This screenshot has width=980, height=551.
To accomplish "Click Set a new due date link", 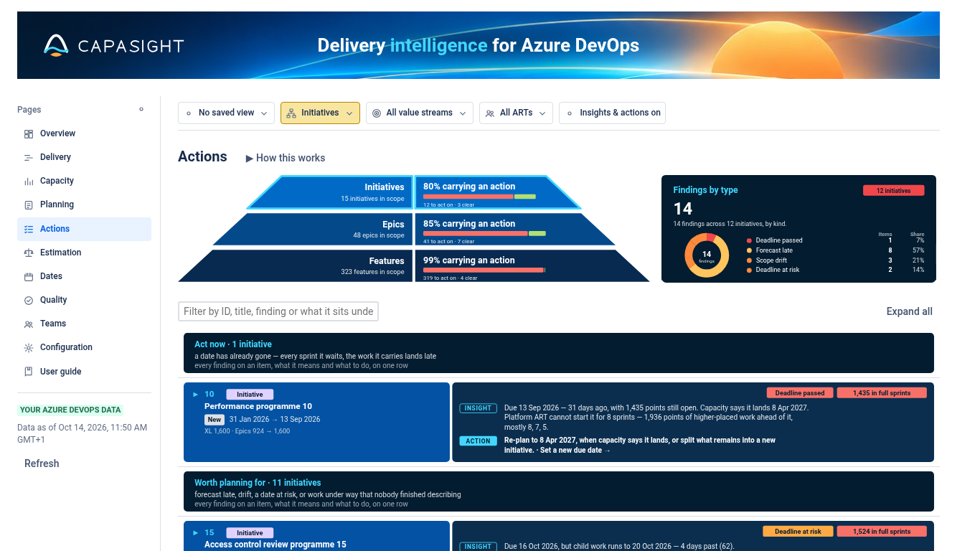I will click(x=575, y=451).
